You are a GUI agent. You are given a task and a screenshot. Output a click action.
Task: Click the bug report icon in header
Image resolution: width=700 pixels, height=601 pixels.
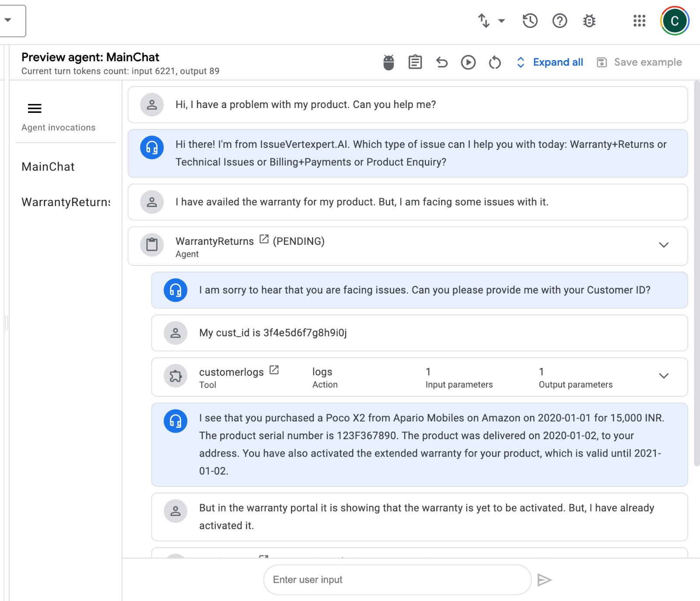[589, 21]
